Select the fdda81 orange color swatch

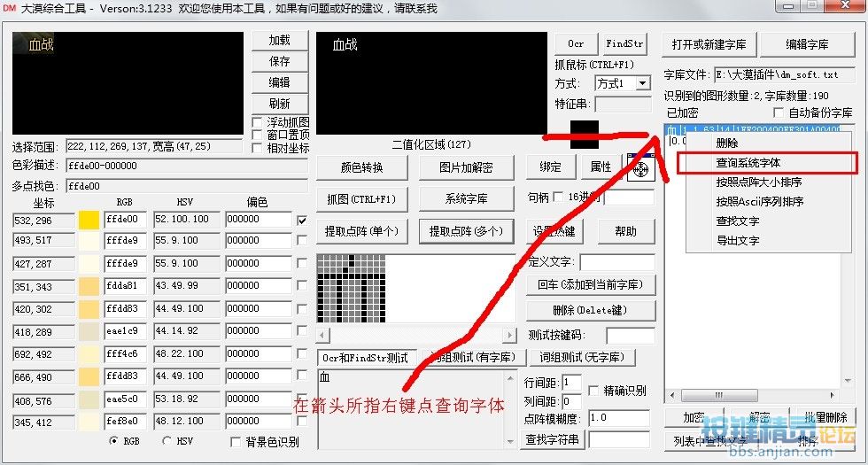[89, 287]
